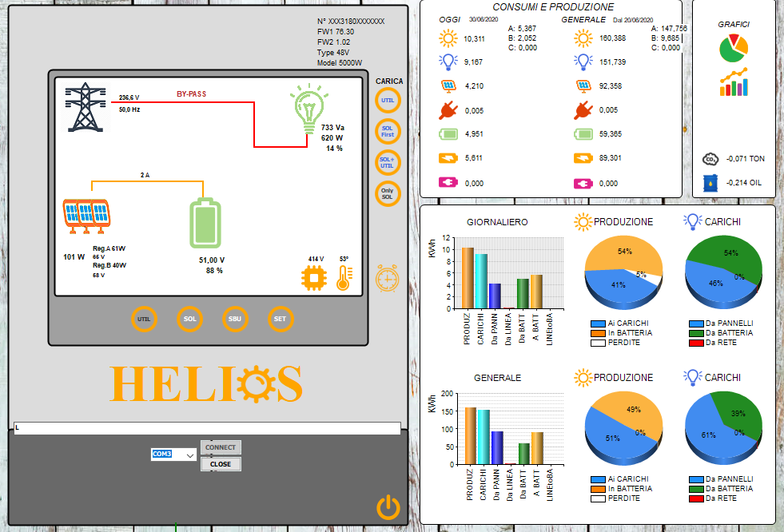Image resolution: width=784 pixels, height=532 pixels.
Task: Click the green battery icon in OGGI column
Action: click(x=448, y=134)
